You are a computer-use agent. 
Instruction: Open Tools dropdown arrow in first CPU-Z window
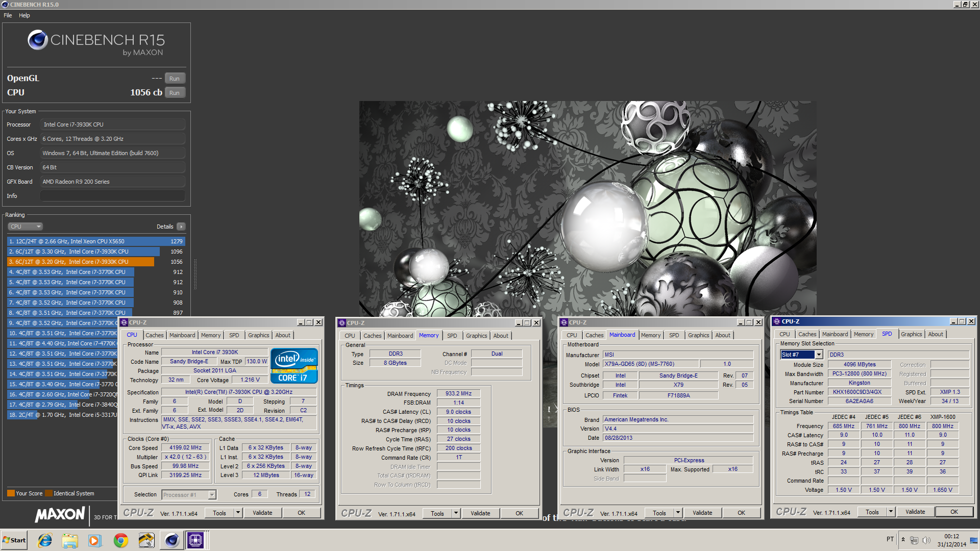tap(238, 513)
